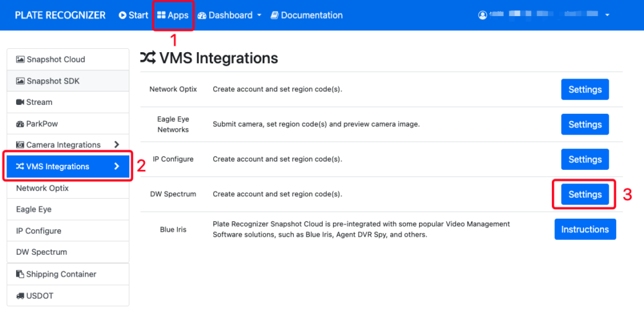Click 'Submit camera, set region code(s)' description

[316, 124]
